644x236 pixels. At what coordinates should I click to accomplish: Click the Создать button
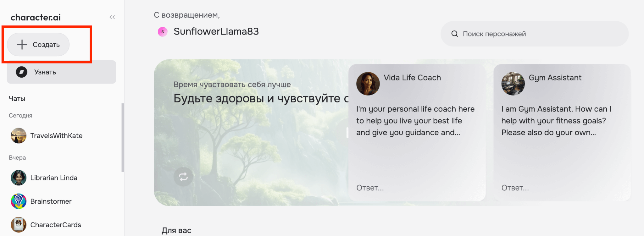38,45
